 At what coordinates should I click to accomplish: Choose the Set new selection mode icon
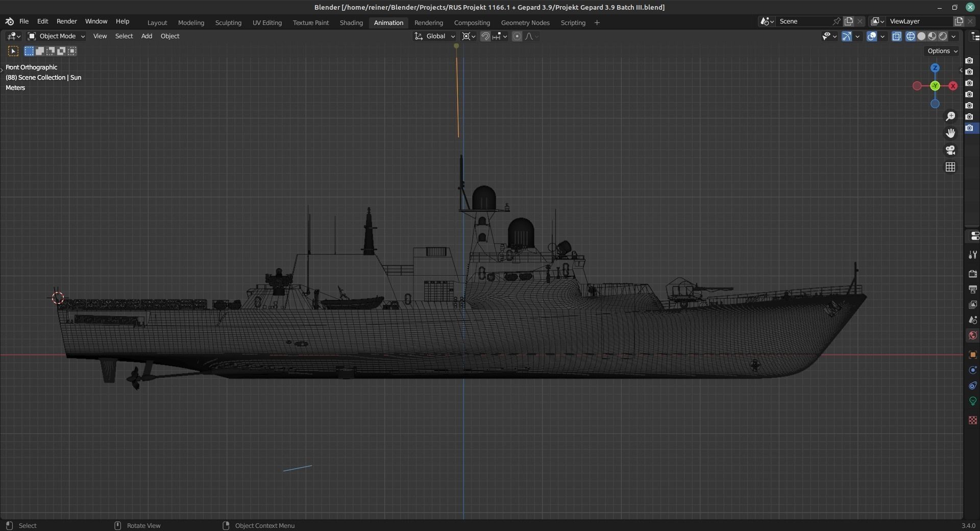[29, 51]
